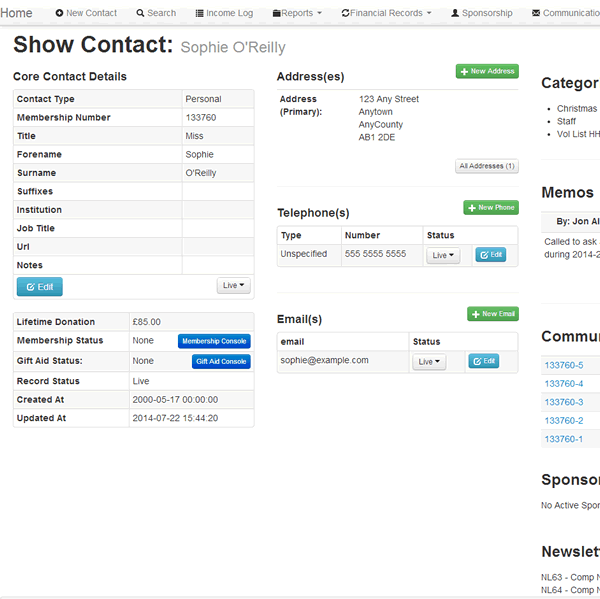Screen dimensions: 600x599
Task: Open the Membership Console
Action: pos(214,341)
